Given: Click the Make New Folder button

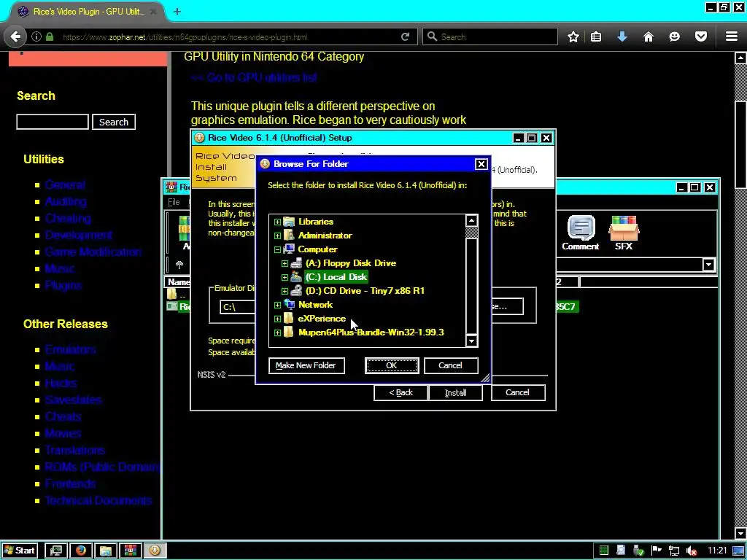Looking at the screenshot, I should point(306,365).
